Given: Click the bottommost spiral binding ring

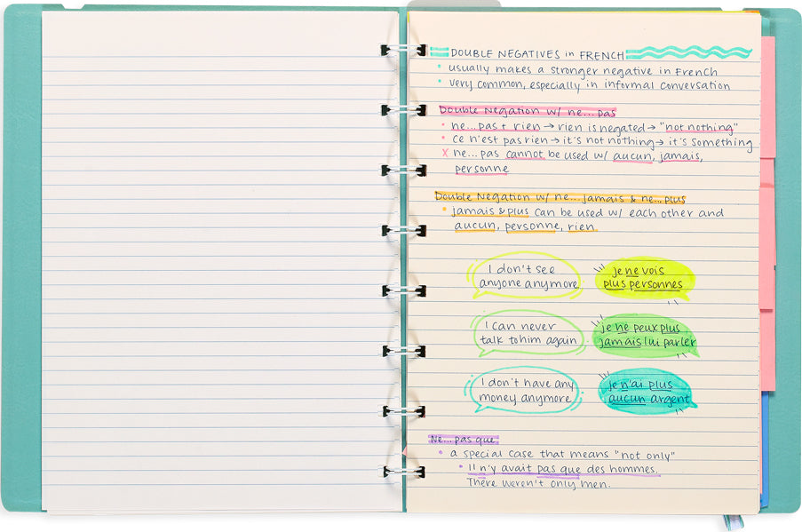Looking at the screenshot, I should pyautogui.click(x=402, y=472).
